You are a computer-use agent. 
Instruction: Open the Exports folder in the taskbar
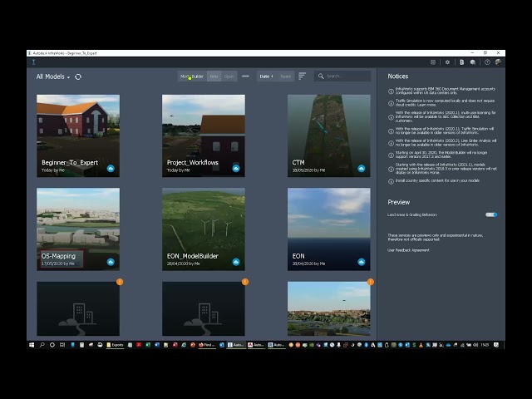pos(115,345)
